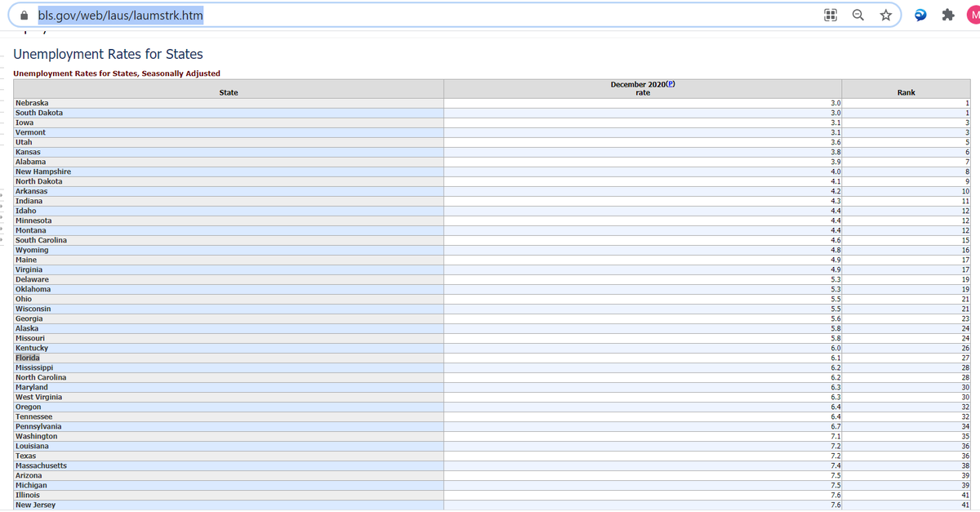The height and width of the screenshot is (512, 980).
Task: Select the Ohio row label
Action: (24, 299)
